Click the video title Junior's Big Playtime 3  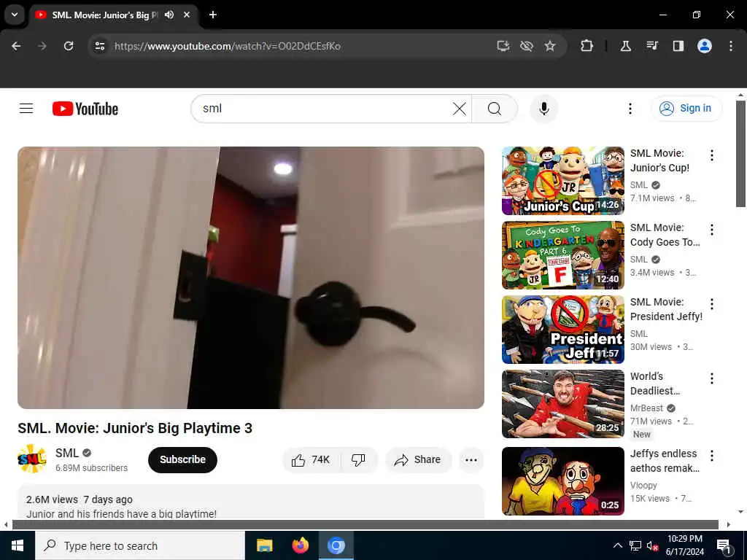point(135,428)
